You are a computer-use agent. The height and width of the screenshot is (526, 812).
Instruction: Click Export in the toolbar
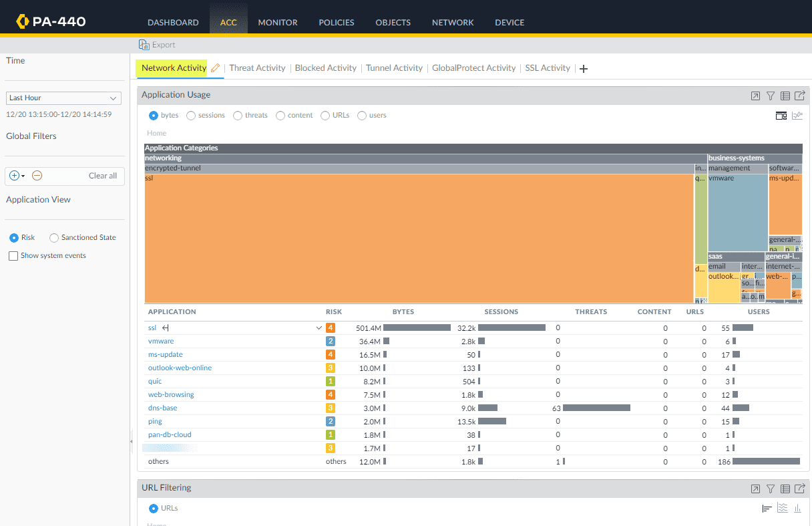pos(157,45)
